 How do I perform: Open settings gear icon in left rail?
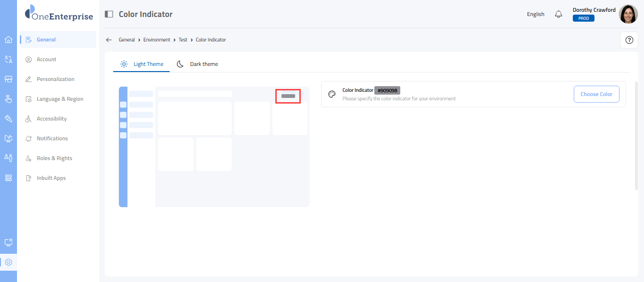(8, 262)
